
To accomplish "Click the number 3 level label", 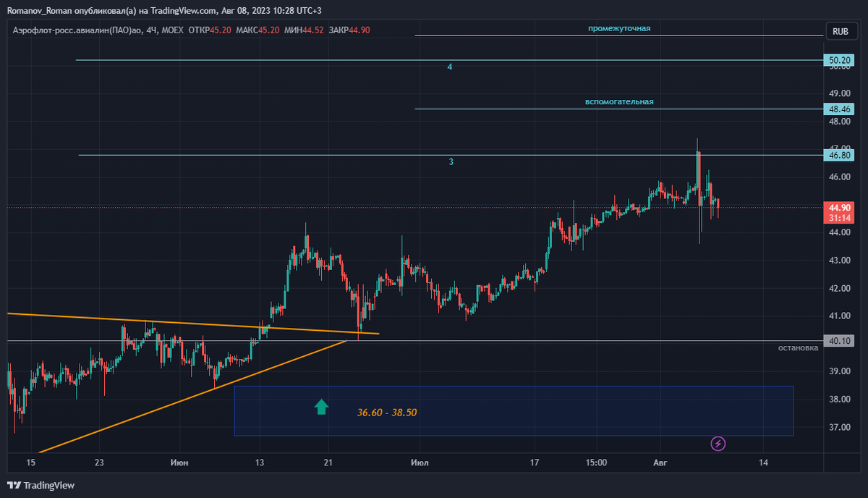I will coord(451,162).
